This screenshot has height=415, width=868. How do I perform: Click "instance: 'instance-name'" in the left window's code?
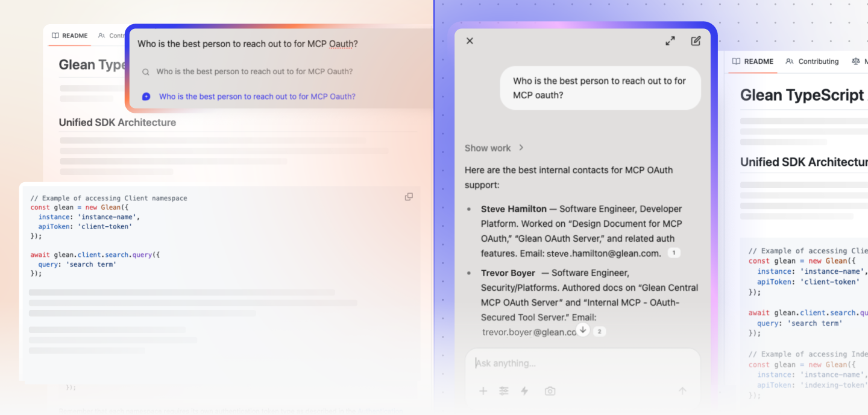(89, 217)
